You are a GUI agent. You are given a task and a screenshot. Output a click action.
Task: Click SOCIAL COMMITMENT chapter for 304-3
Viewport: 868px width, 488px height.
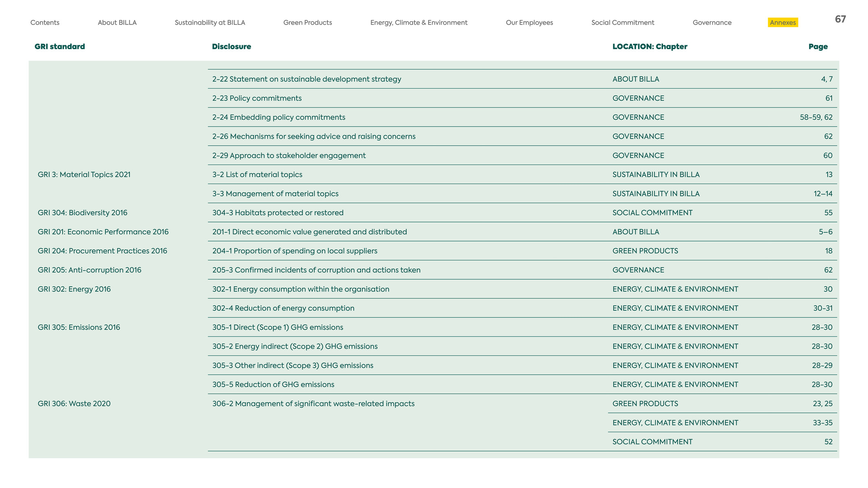click(652, 213)
